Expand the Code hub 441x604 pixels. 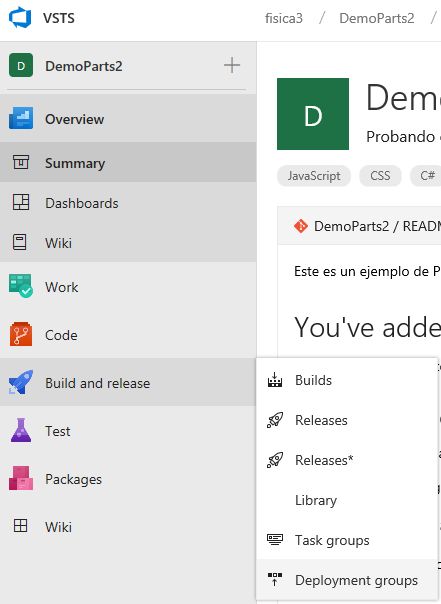tap(128, 335)
